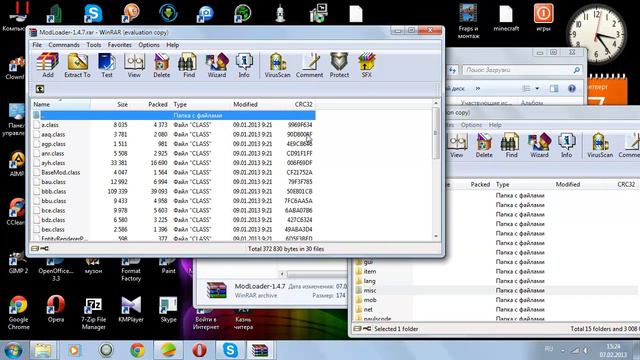Image resolution: width=640 pixels, height=360 pixels.
Task: Click the View icon in ModLoader window
Action: pyautogui.click(x=134, y=65)
